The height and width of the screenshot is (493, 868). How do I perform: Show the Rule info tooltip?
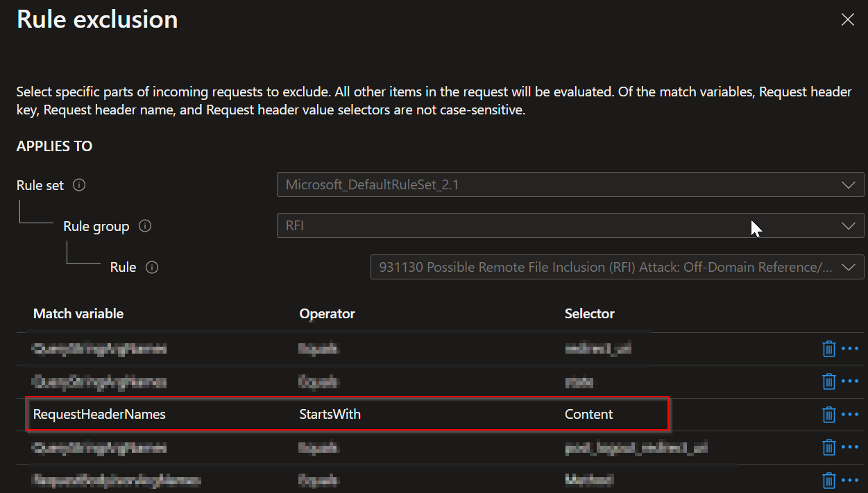coord(152,267)
